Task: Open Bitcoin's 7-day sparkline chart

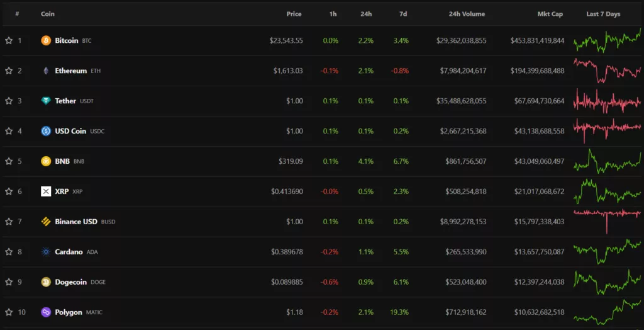Action: (607, 41)
